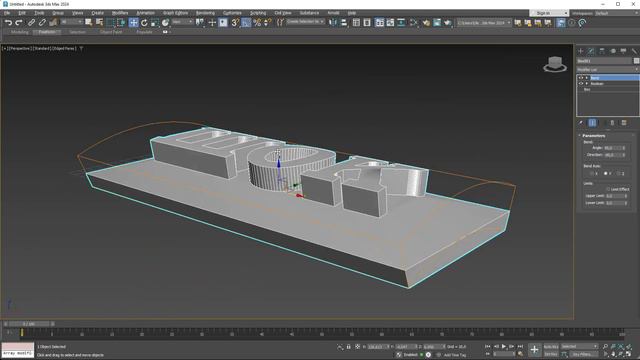Open the Rendering menu
The image size is (640, 360).
pos(205,13)
